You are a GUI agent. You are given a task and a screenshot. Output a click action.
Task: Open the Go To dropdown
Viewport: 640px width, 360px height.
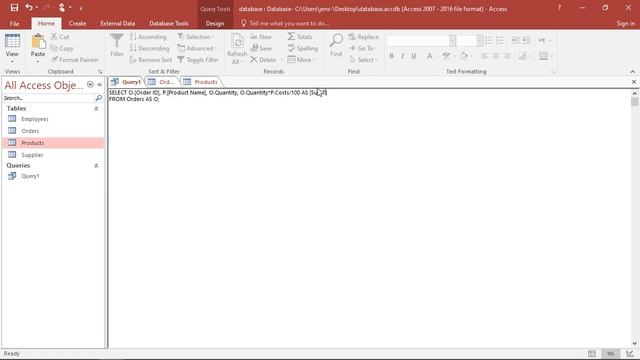click(x=363, y=48)
